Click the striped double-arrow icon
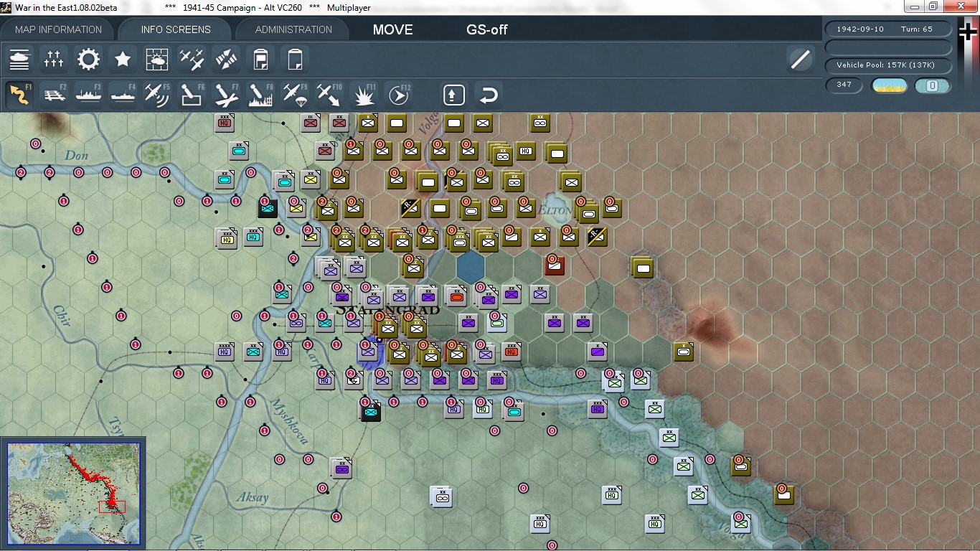Image resolution: width=980 pixels, height=551 pixels. click(x=226, y=59)
